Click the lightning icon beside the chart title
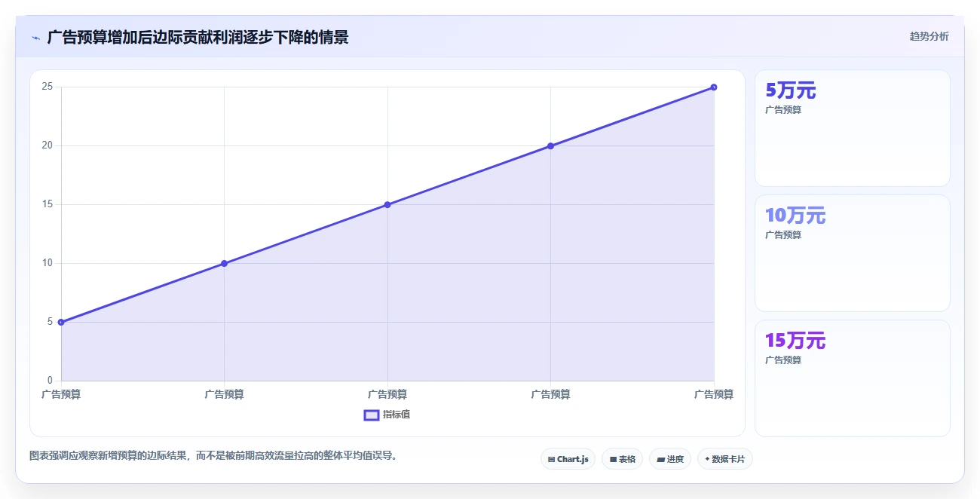Viewport: 980px width, 499px height. pos(35,38)
